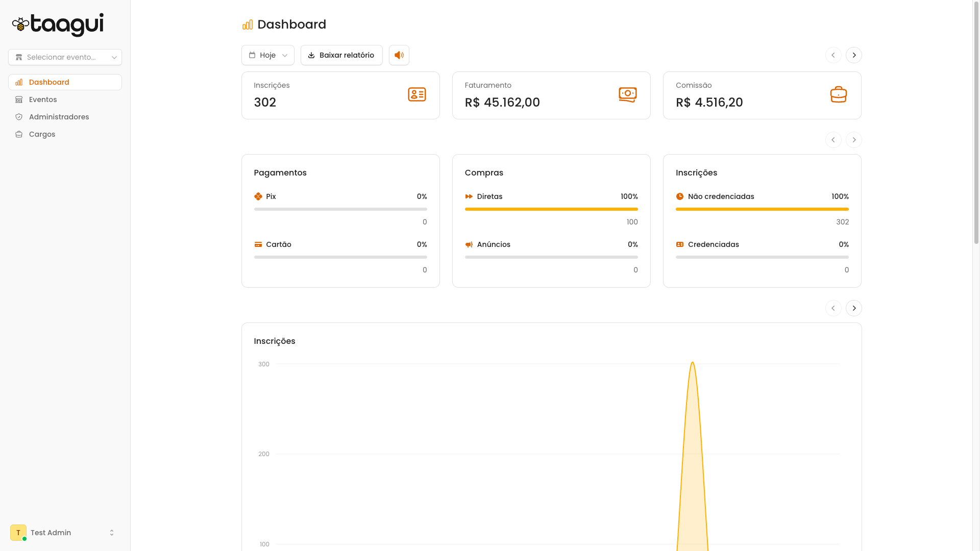Click the Eventos storefront icon
The image size is (980, 551).
(19, 99)
